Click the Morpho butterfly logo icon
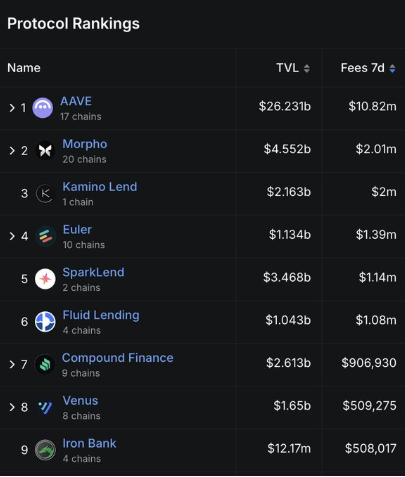 tap(45, 151)
